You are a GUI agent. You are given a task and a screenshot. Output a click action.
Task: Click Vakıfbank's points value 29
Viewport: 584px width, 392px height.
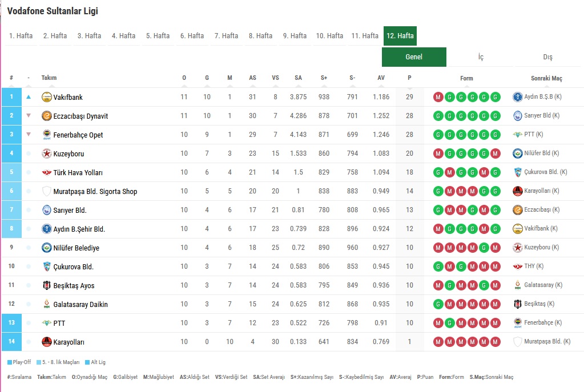pyautogui.click(x=409, y=97)
